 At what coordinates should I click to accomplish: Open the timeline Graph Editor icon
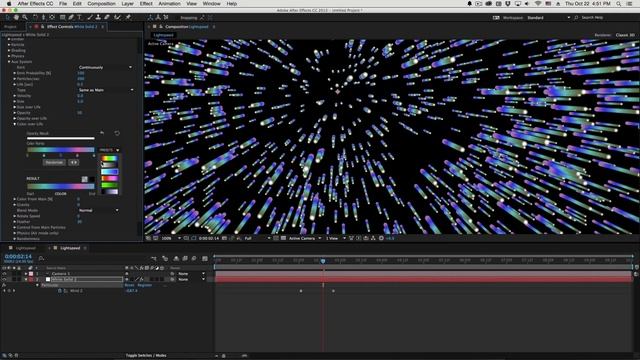(205, 258)
